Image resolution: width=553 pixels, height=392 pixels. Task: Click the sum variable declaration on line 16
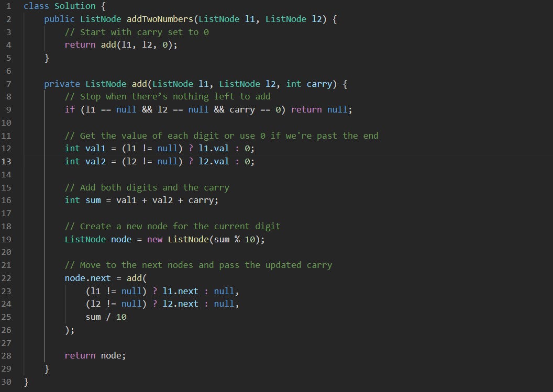pyautogui.click(x=93, y=200)
